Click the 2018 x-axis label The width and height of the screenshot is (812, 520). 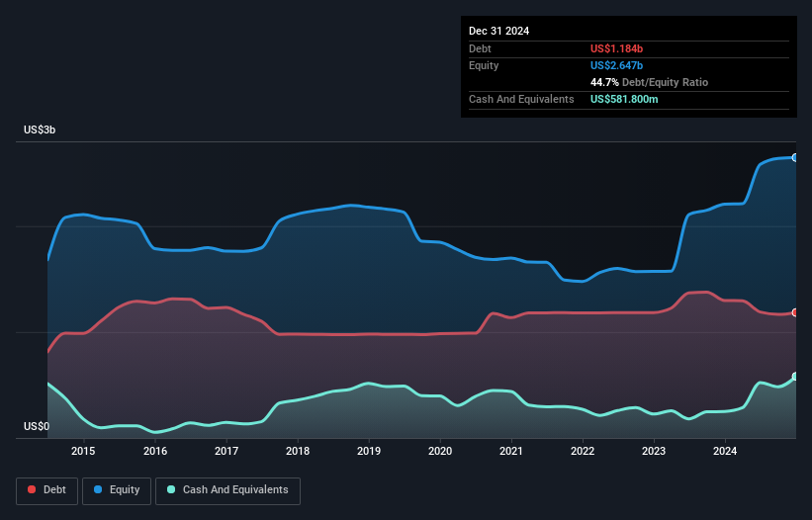click(298, 451)
